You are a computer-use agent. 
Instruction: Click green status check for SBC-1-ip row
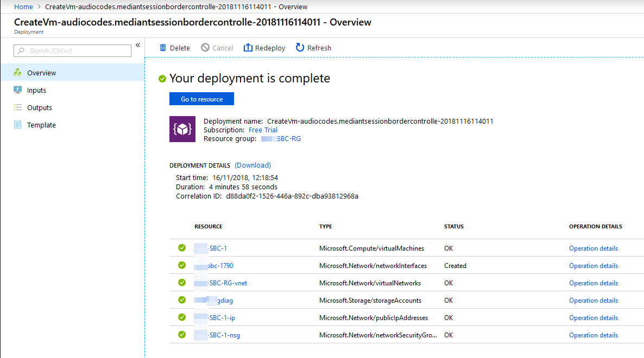click(x=182, y=317)
